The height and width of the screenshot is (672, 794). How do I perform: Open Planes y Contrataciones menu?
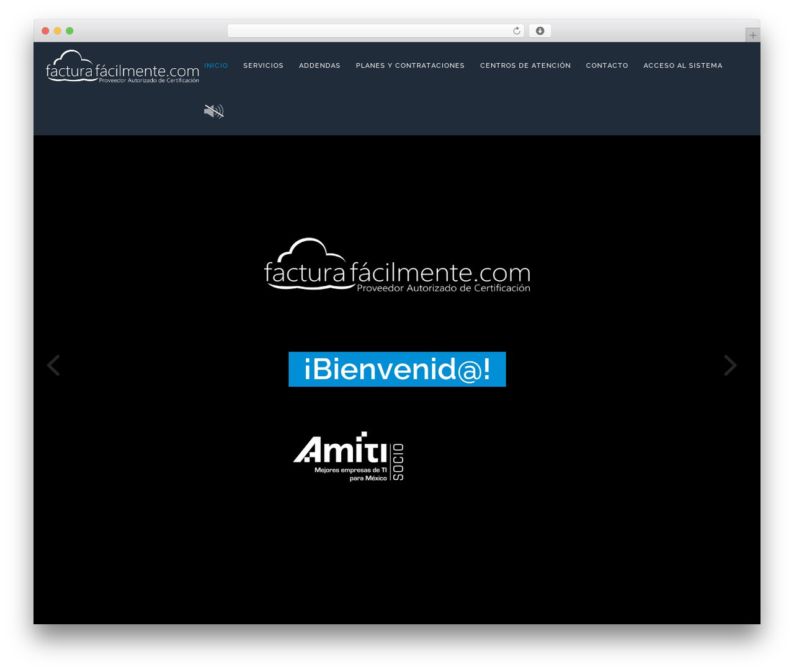point(410,66)
